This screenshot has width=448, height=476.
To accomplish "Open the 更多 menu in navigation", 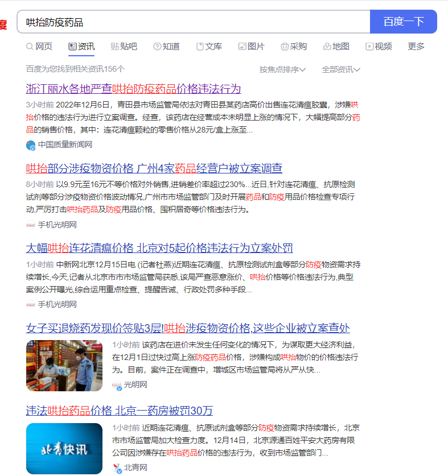I will (416, 47).
